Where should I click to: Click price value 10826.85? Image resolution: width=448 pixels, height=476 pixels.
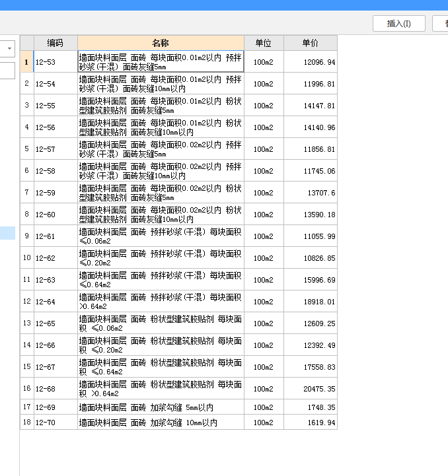pos(319,258)
